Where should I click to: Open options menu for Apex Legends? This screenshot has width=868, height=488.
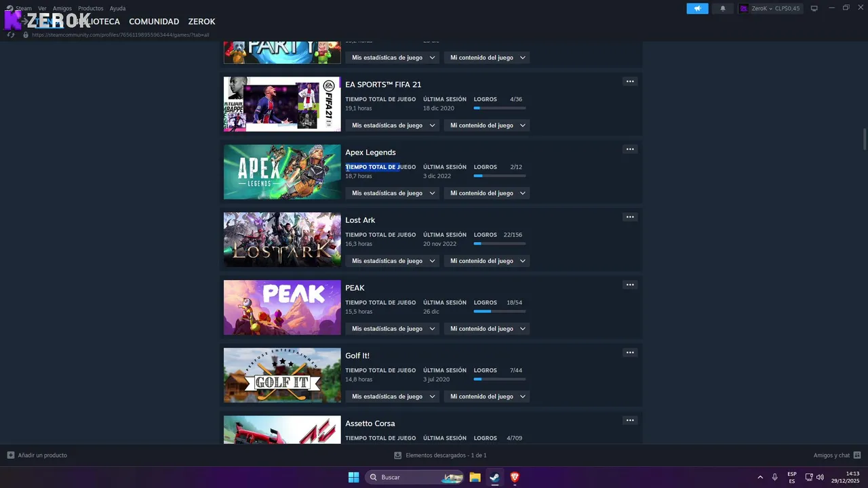pos(630,149)
